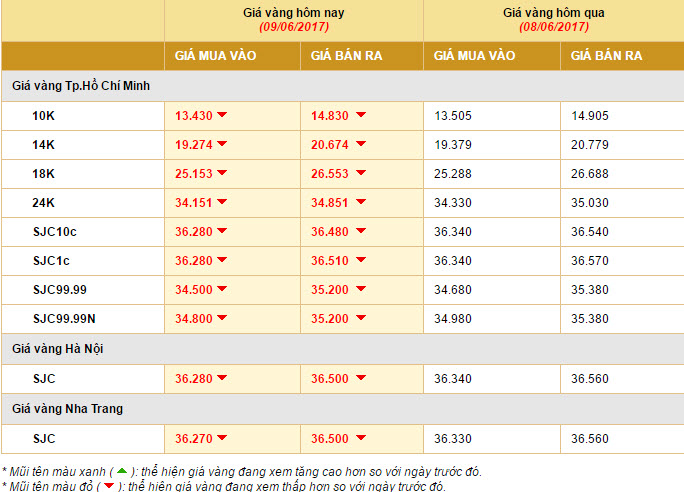Click yesterday's value 25.288

click(x=453, y=174)
